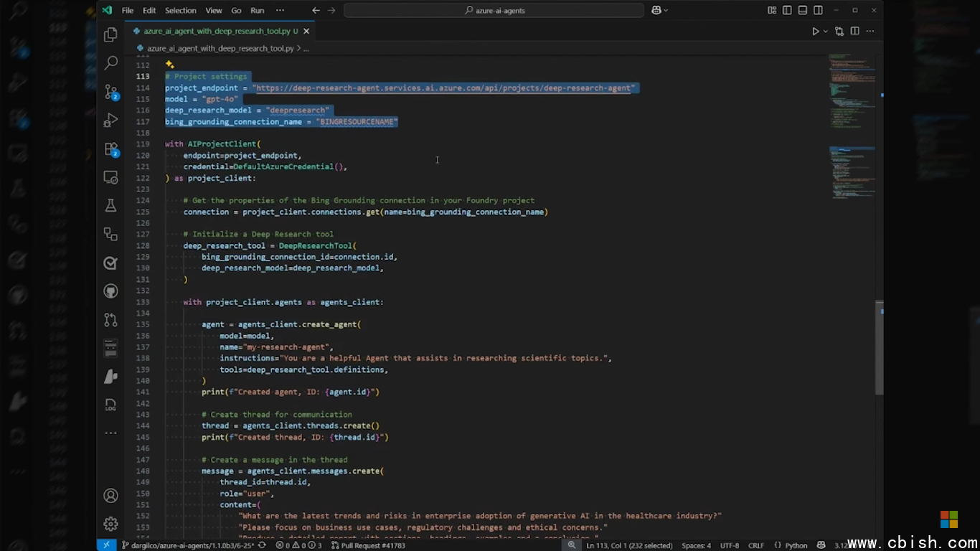
Task: Click the sparkle code action lightbulb on line 112
Action: [x=170, y=65]
